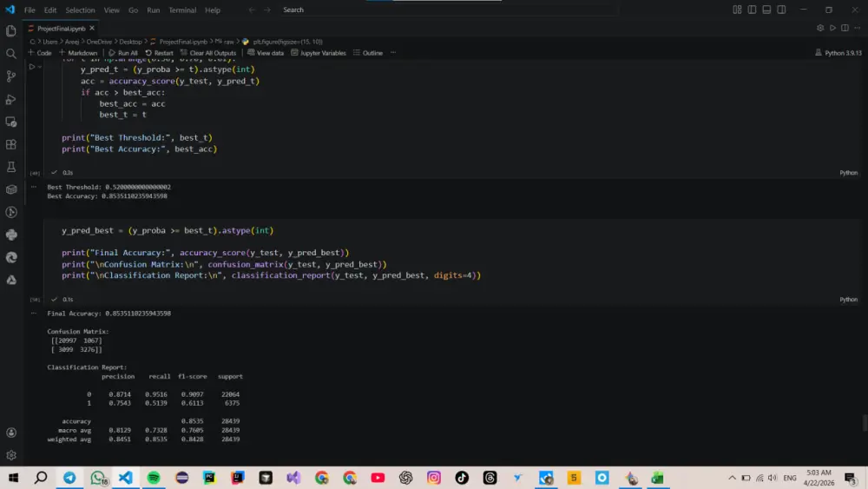Viewport: 868px width, 489px height.
Task: Select the ProjectFinal.ipynb tab
Action: [x=62, y=29]
